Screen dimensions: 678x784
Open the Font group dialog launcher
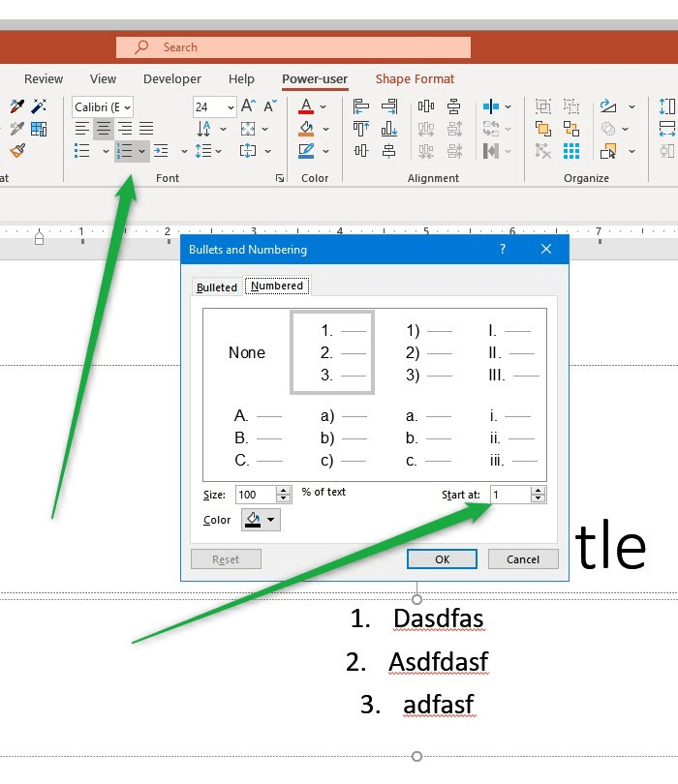tap(280, 178)
